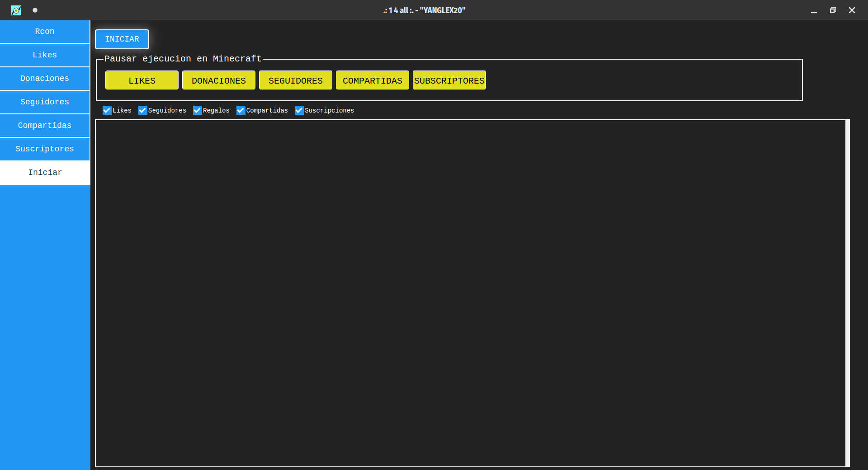Pause LIKES execution with yellow button
Viewport: 868px width, 470px height.
pos(142,80)
